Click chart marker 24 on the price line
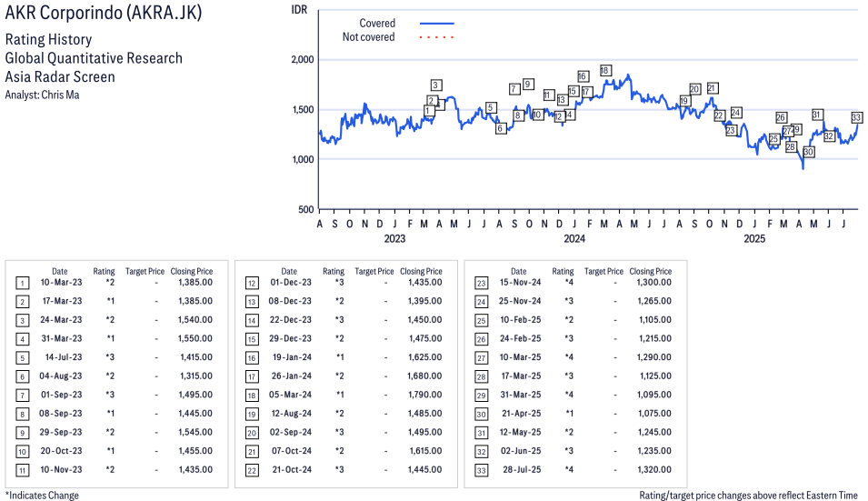 (x=735, y=113)
